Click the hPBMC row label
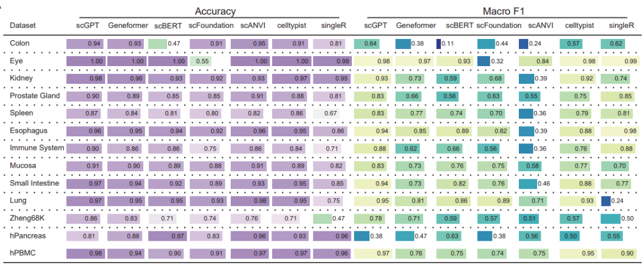Image resolution: width=644 pixels, height=268 pixels. point(21,253)
